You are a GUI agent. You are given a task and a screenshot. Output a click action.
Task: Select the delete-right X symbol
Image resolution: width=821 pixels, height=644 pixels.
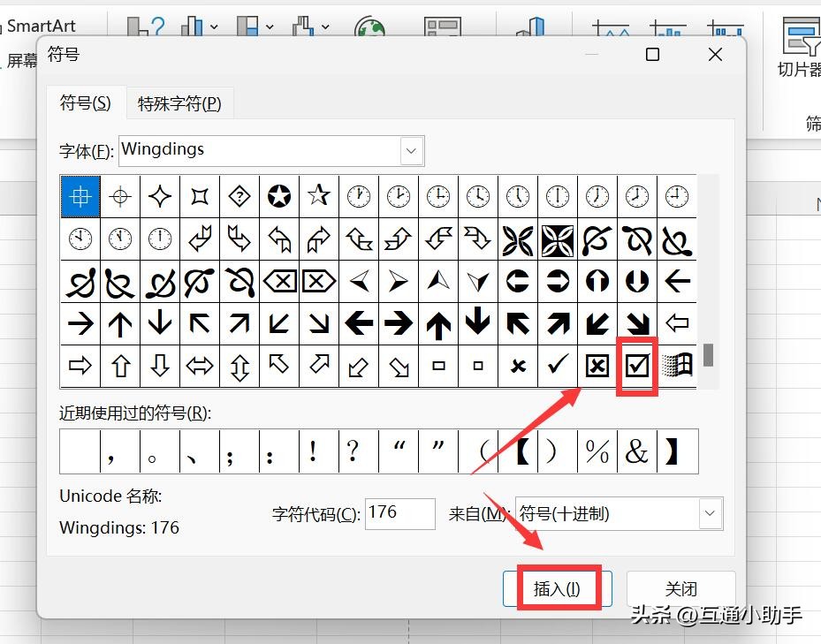319,281
